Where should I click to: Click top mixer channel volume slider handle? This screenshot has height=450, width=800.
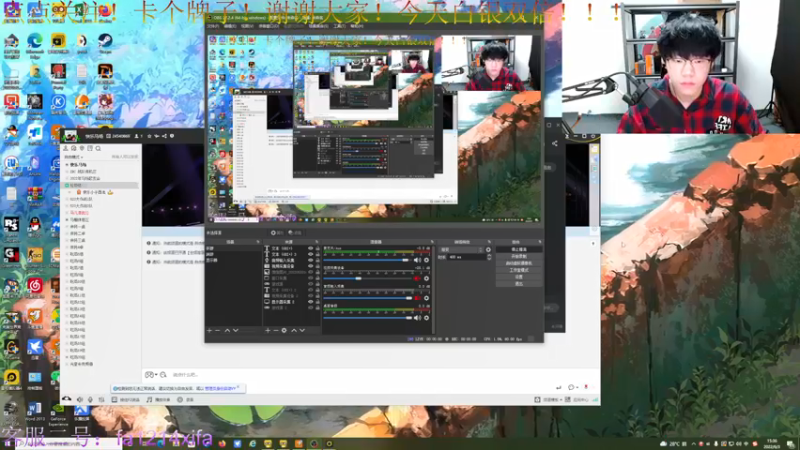click(406, 260)
